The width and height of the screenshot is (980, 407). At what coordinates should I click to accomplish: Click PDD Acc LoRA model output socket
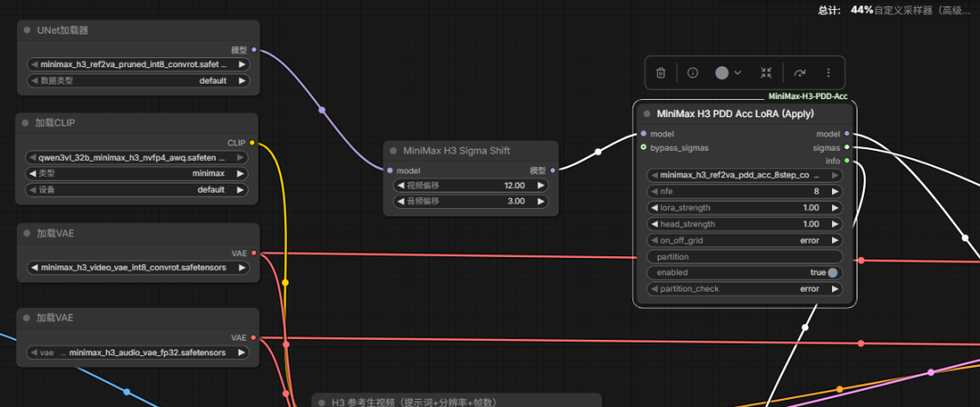tap(847, 134)
